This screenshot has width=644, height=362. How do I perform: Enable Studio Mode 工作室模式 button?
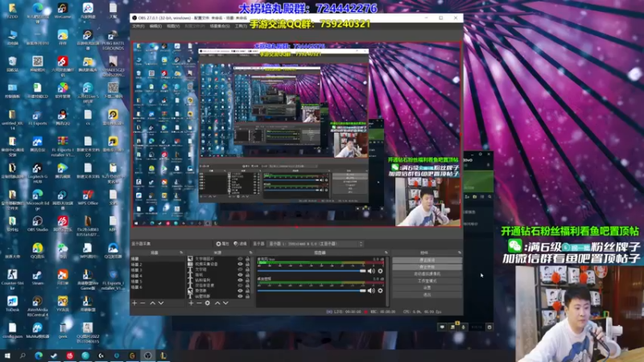[x=427, y=281]
